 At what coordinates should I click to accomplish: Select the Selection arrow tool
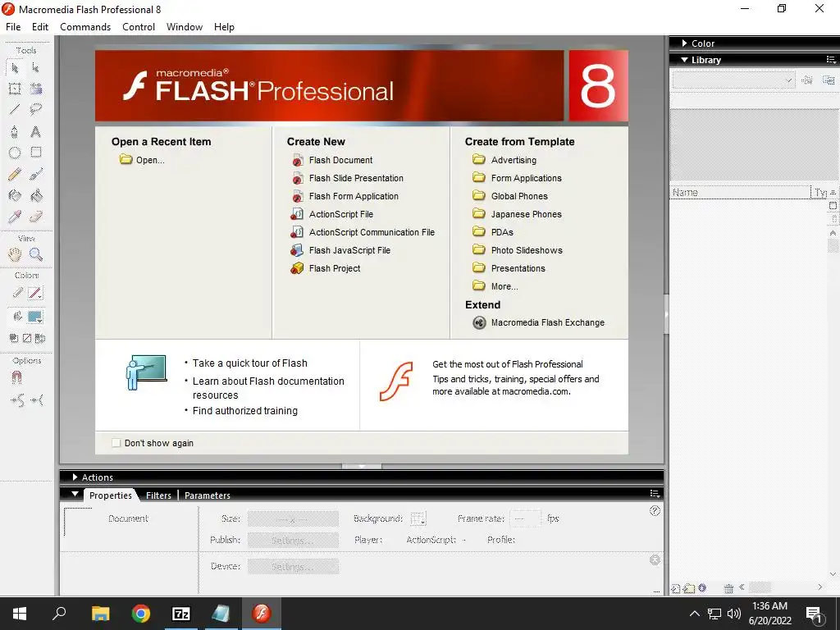(x=15, y=68)
